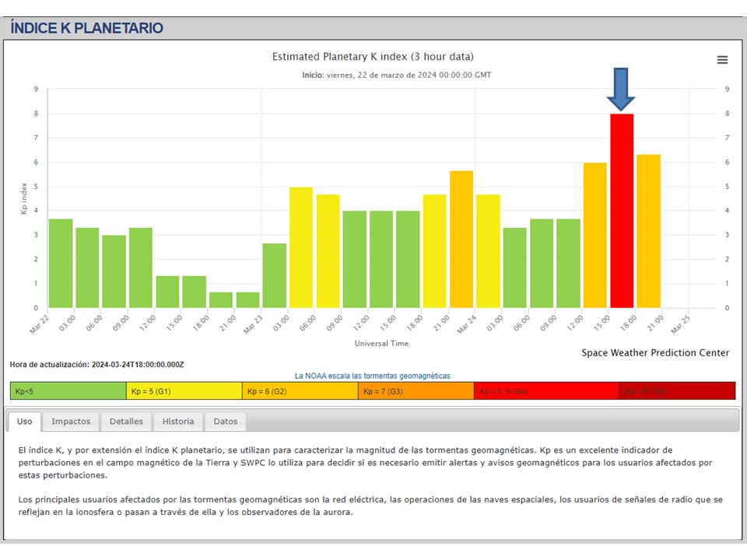Click the red G4 legend swatch
This screenshot has height=560, width=747.
[x=546, y=391]
